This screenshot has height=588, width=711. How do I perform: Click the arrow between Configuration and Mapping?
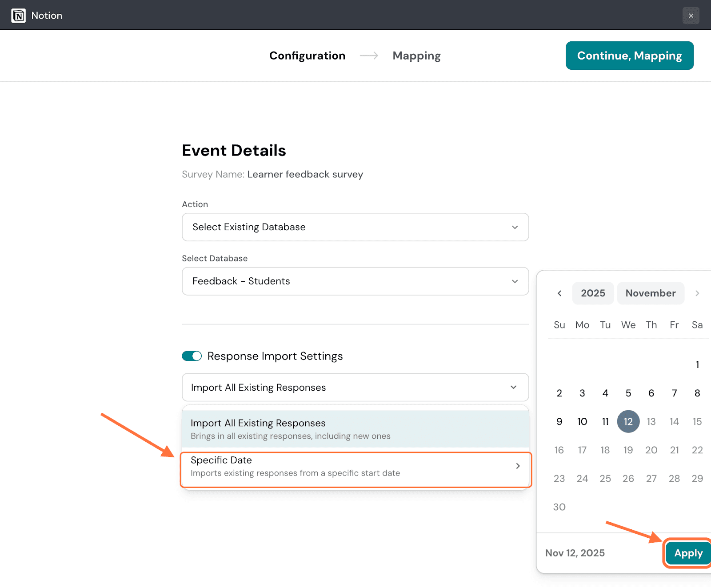(x=369, y=56)
